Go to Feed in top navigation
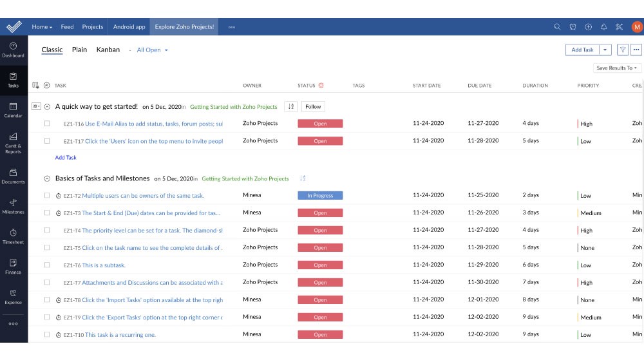644x362 pixels. (67, 26)
